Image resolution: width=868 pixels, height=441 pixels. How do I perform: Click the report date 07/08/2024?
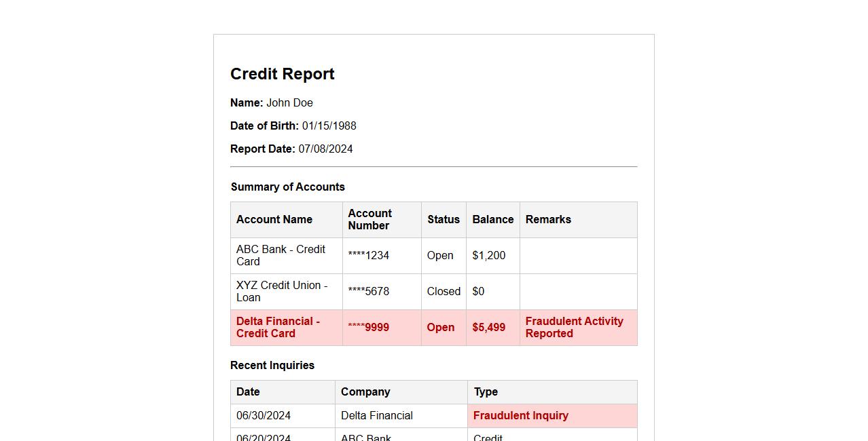(x=325, y=149)
